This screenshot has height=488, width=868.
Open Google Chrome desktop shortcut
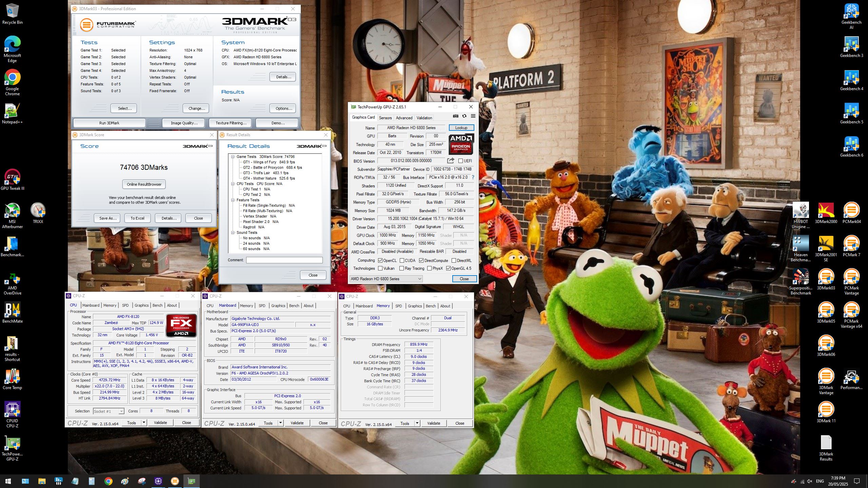coord(12,82)
